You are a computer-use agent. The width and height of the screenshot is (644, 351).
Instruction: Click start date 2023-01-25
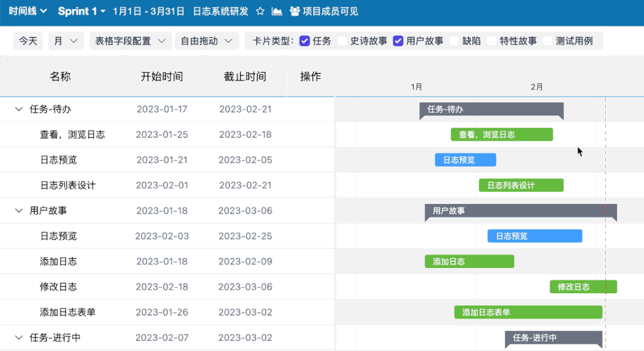coord(162,134)
